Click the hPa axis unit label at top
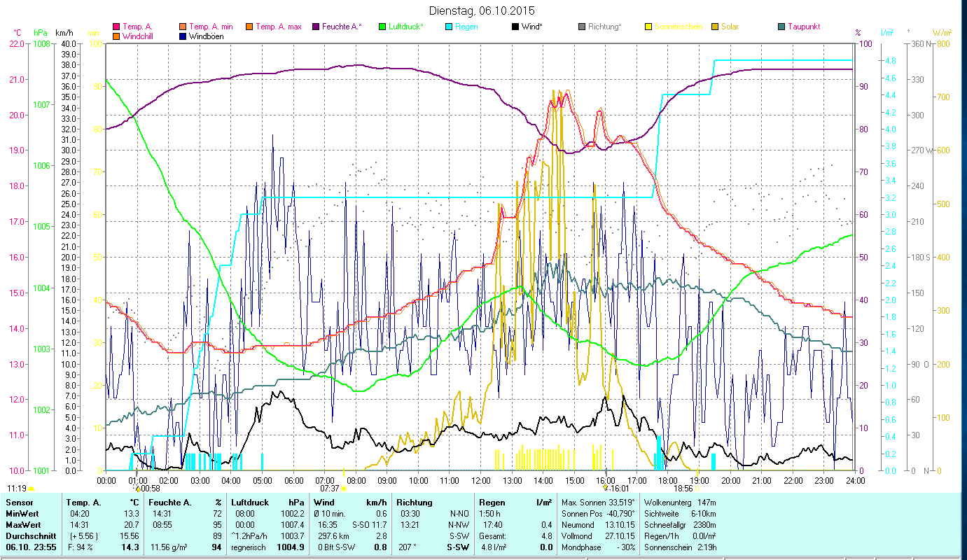Viewport: 967px width, 560px height. 41,33
